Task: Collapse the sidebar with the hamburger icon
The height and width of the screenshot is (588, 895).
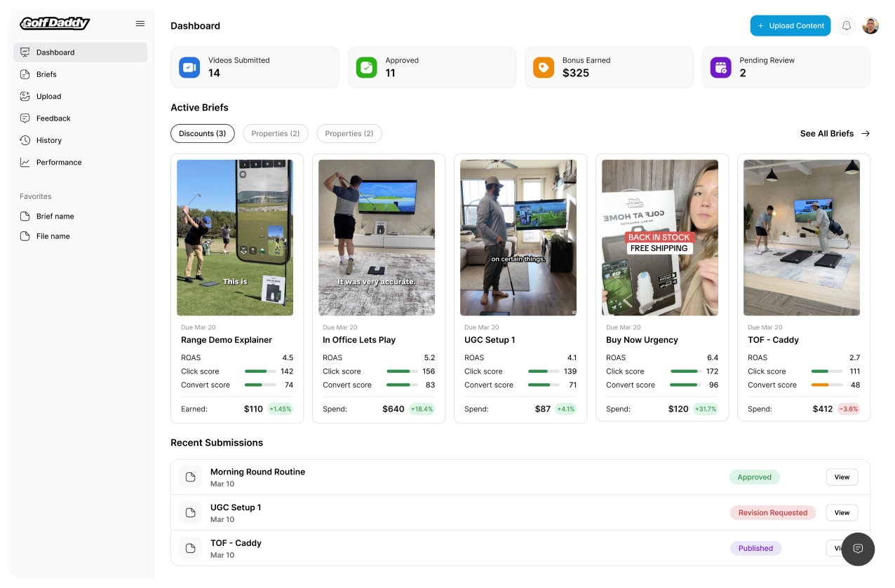Action: [140, 23]
